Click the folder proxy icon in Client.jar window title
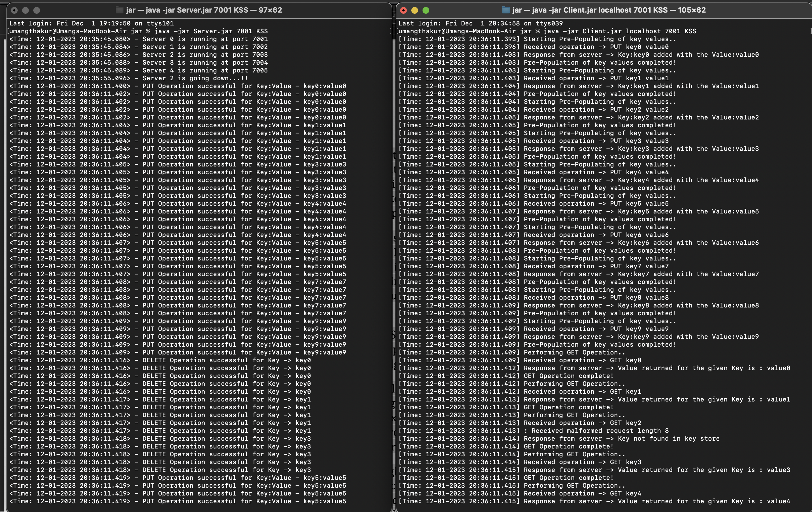812x512 pixels. click(x=505, y=10)
